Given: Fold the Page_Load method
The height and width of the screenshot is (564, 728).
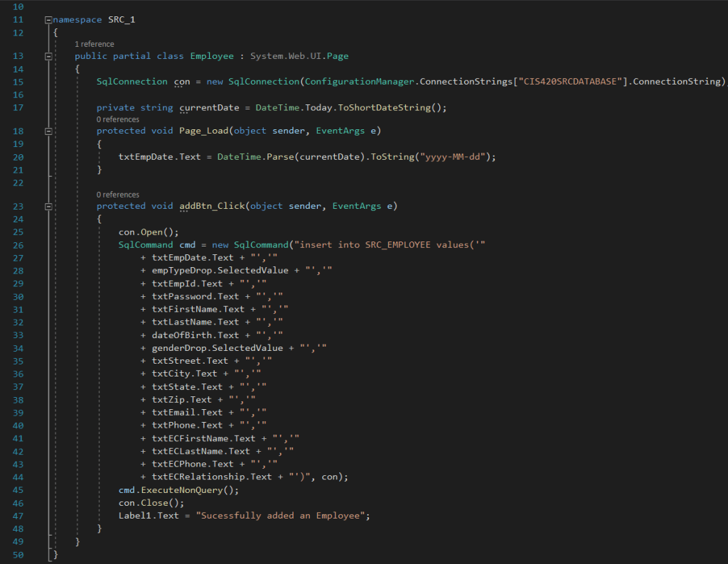Looking at the screenshot, I should click(x=48, y=131).
